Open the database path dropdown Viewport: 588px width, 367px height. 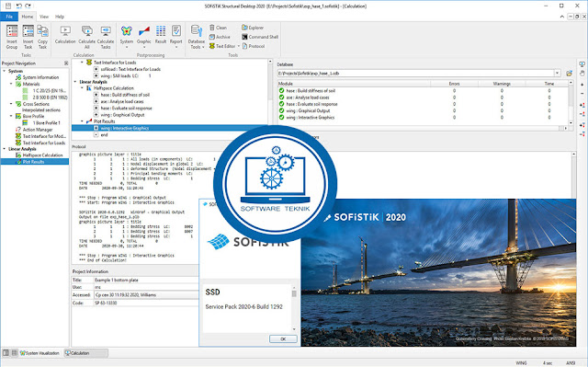[558, 74]
